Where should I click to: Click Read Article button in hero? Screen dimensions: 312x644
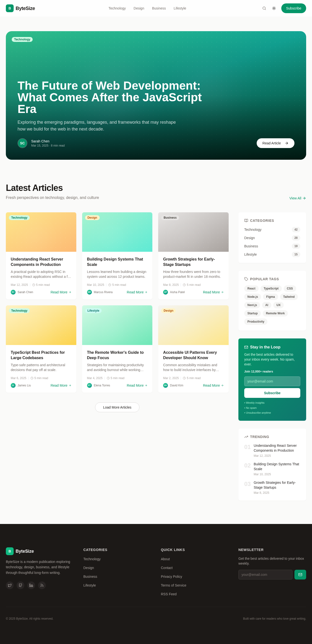click(275, 143)
